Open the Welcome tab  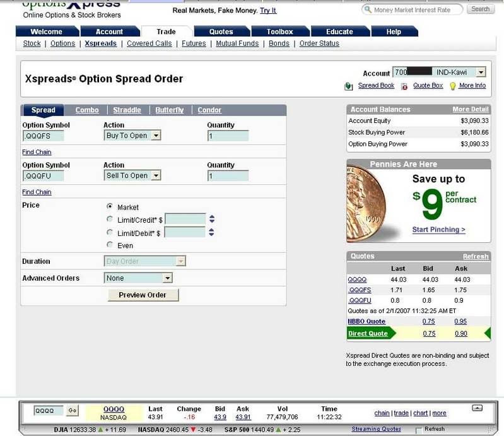point(47,32)
